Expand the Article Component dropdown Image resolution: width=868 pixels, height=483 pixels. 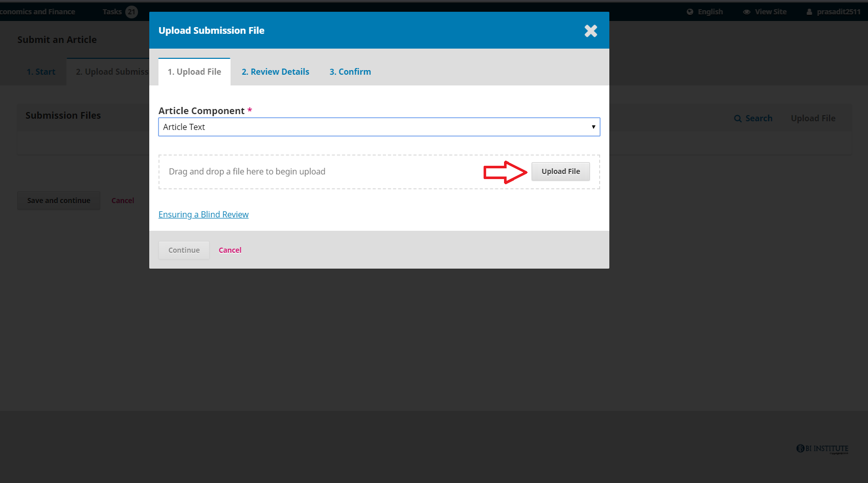[379, 127]
